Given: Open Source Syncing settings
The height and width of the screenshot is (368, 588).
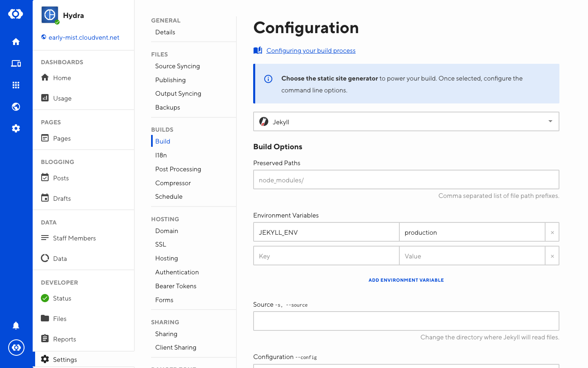Looking at the screenshot, I should [x=178, y=66].
